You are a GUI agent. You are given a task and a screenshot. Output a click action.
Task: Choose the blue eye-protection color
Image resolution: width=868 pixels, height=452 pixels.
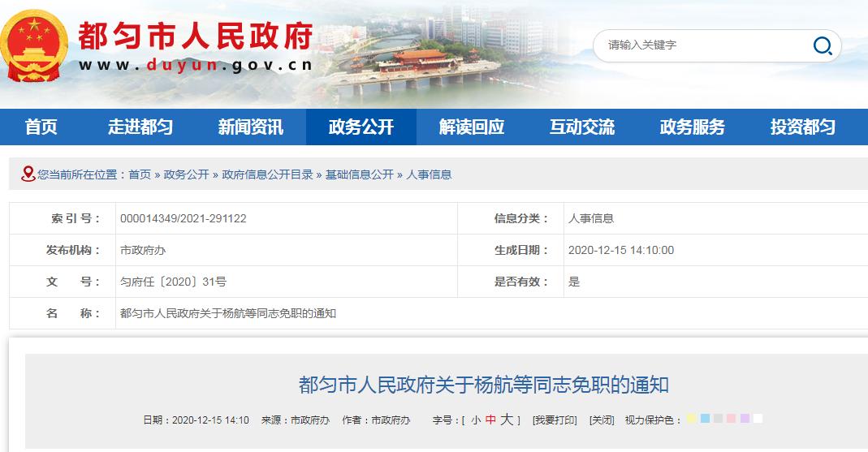coord(705,418)
